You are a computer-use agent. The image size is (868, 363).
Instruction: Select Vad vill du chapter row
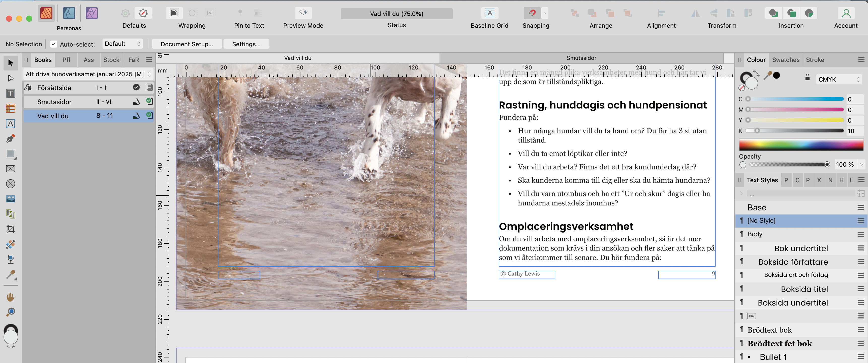(x=88, y=116)
